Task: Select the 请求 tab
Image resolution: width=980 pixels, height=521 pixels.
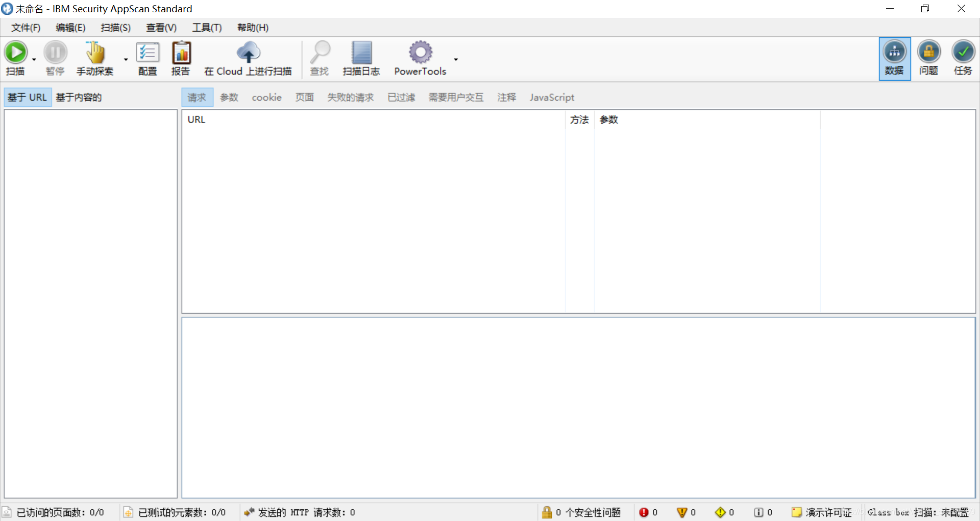Action: coord(197,97)
